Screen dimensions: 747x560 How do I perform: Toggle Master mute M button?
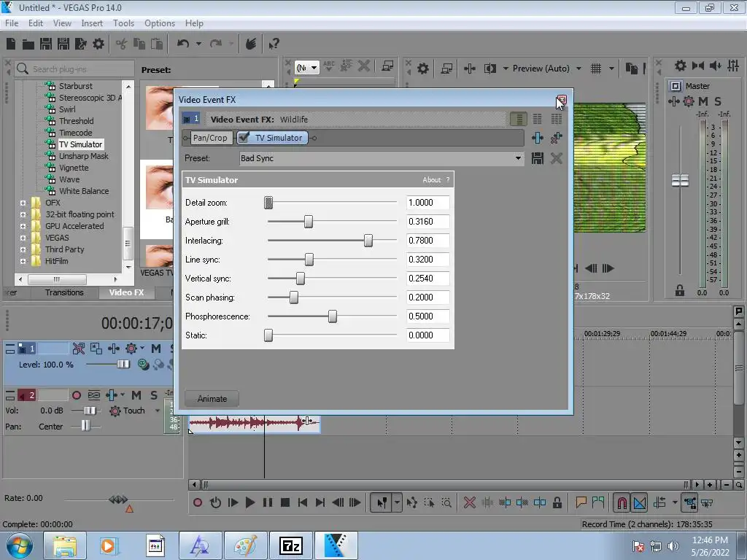[703, 101]
